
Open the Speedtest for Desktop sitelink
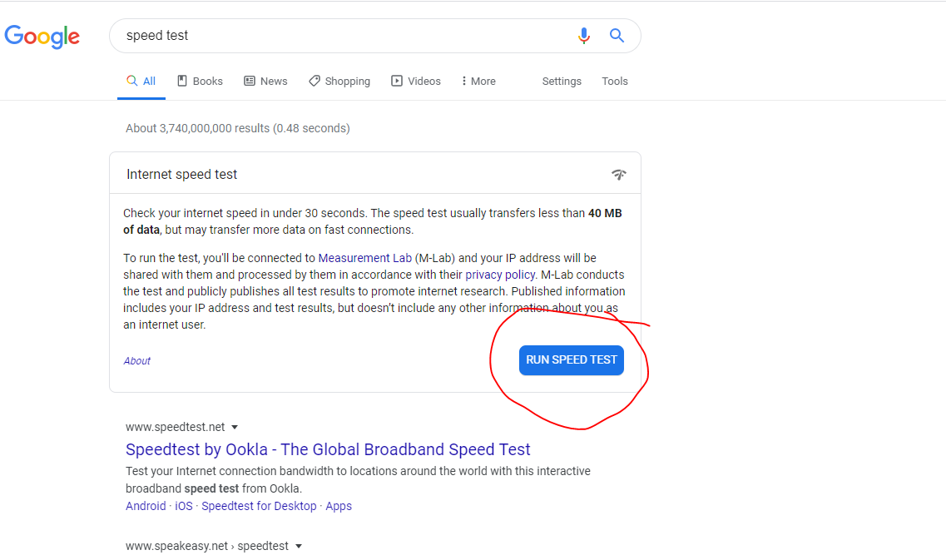tap(259, 506)
